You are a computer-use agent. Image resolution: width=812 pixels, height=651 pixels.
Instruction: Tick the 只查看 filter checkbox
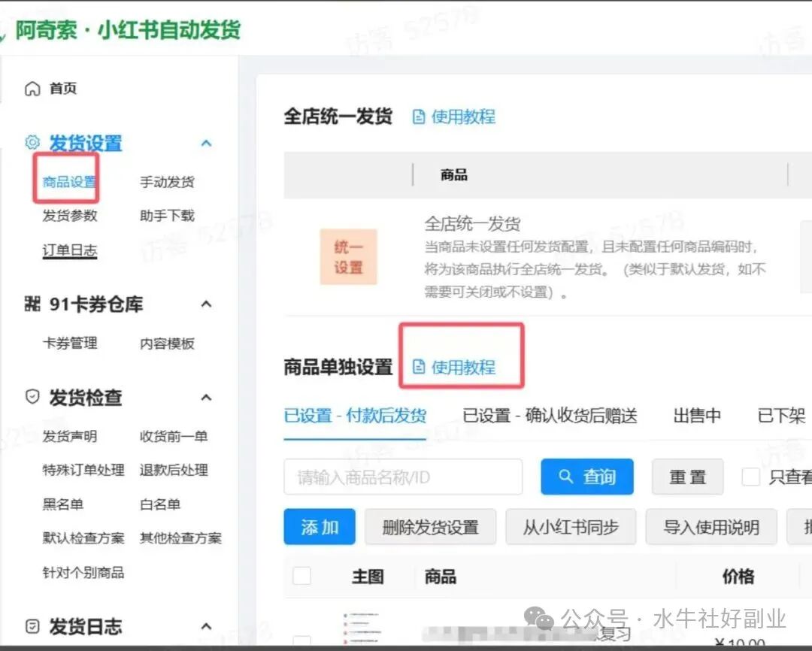(750, 477)
